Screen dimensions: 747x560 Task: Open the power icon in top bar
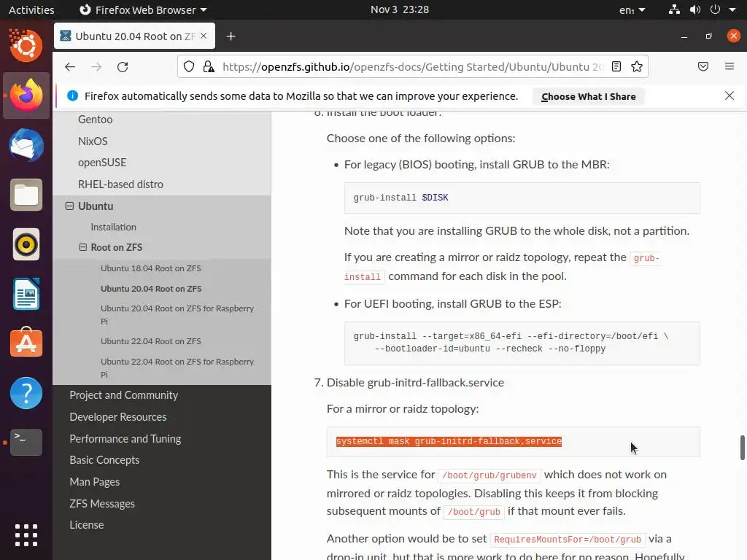[715, 9]
